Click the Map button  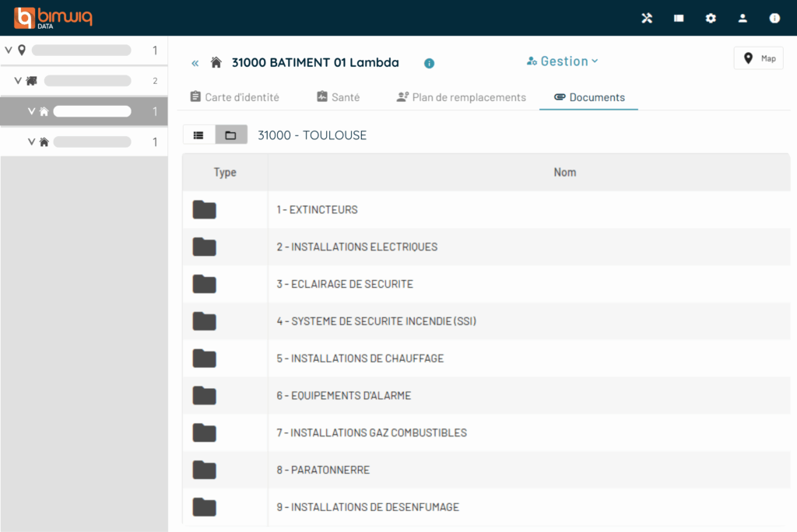pos(759,58)
